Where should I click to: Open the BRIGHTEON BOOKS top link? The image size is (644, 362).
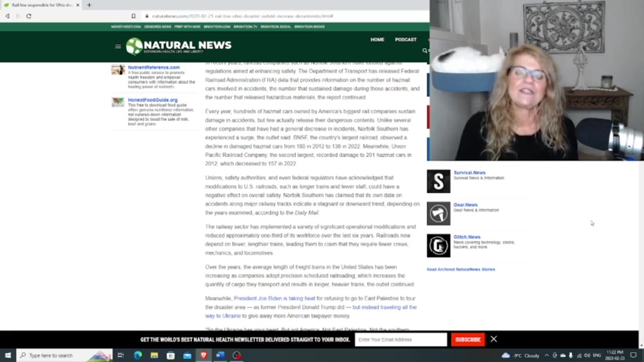(309, 27)
